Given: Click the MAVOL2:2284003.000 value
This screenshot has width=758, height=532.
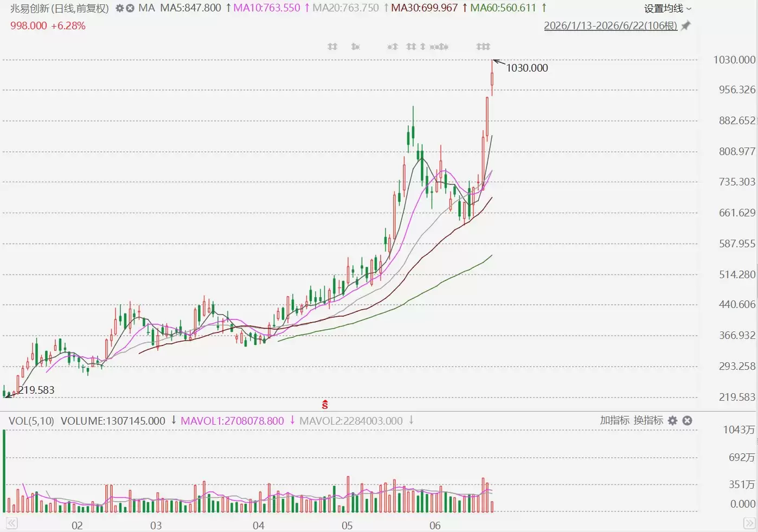Looking at the screenshot, I should coord(351,421).
